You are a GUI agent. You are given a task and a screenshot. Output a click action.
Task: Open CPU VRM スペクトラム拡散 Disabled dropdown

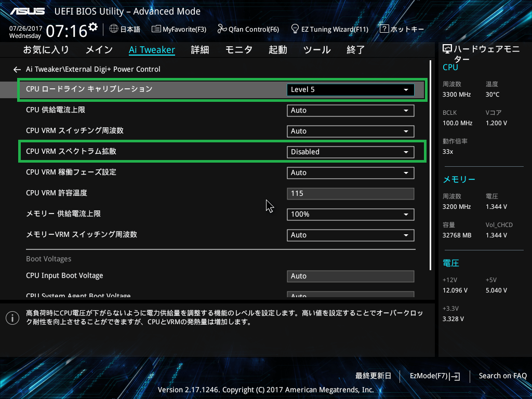click(x=351, y=152)
